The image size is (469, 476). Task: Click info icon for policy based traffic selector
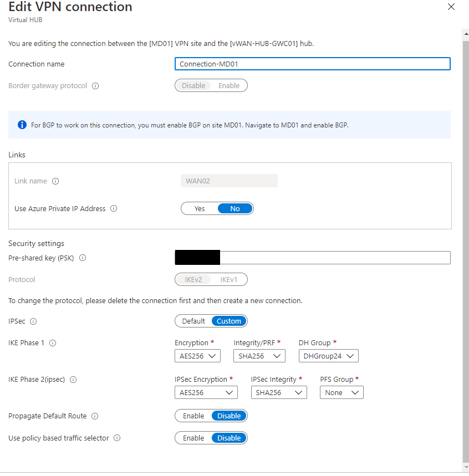[x=117, y=438]
